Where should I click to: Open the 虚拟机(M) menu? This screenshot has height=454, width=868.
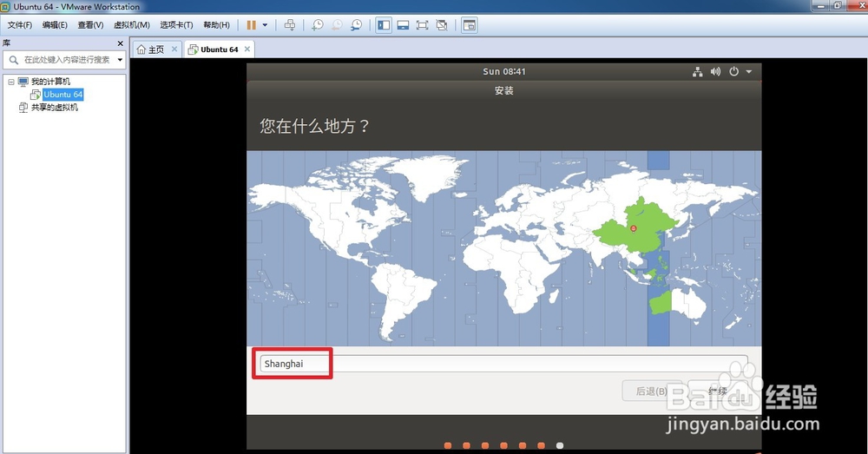pos(132,25)
